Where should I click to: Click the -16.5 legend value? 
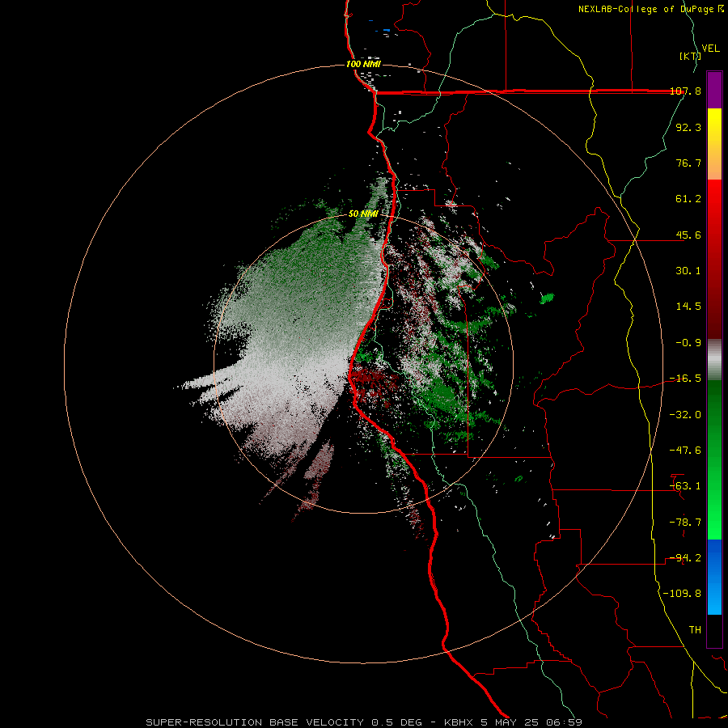point(685,379)
